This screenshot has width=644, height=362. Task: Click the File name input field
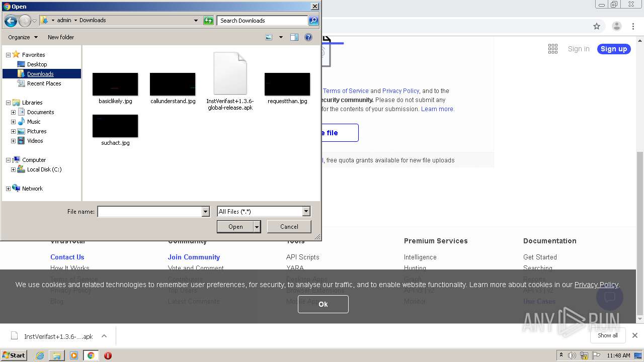coord(149,212)
